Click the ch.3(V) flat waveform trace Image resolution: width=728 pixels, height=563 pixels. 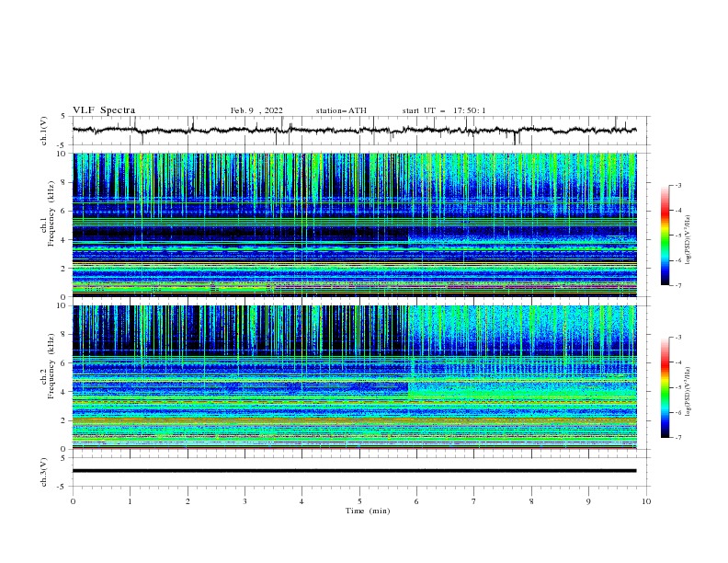coord(354,471)
